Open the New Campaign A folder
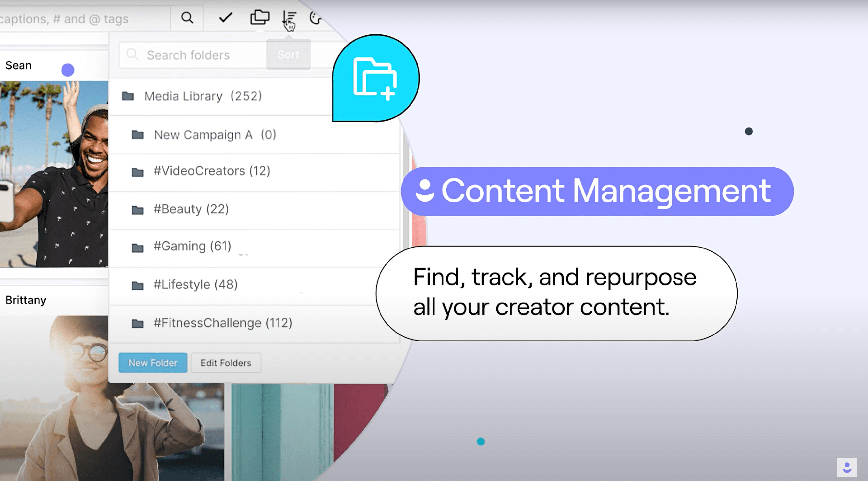The image size is (868, 481). 255,135
